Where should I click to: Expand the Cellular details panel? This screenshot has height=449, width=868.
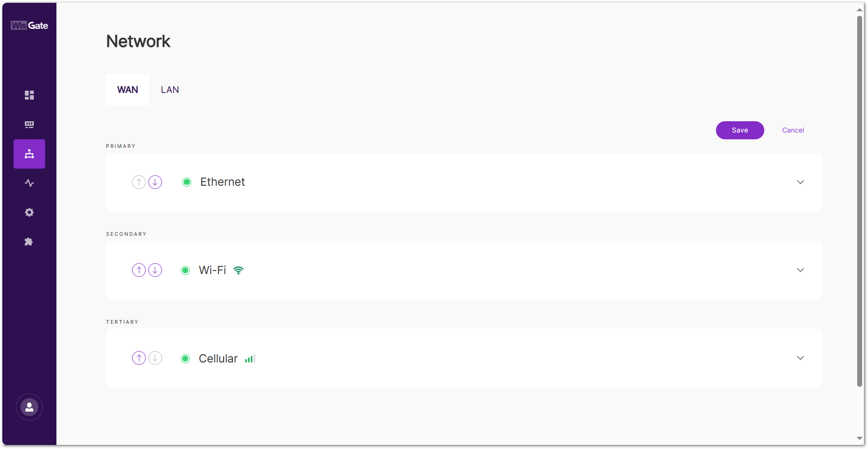coord(800,358)
